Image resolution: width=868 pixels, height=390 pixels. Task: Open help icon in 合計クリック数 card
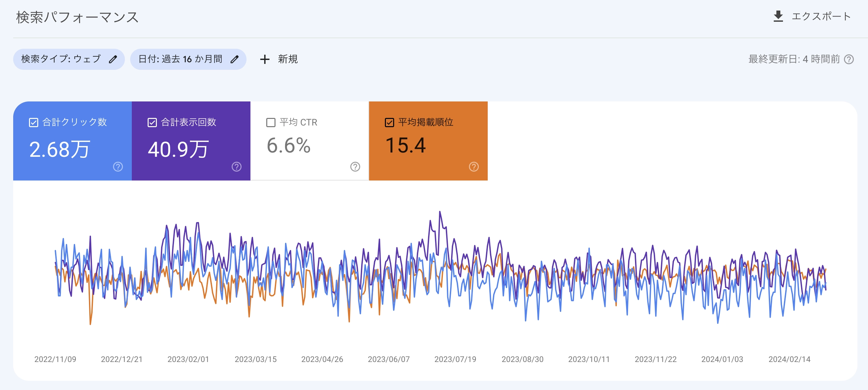tap(118, 167)
